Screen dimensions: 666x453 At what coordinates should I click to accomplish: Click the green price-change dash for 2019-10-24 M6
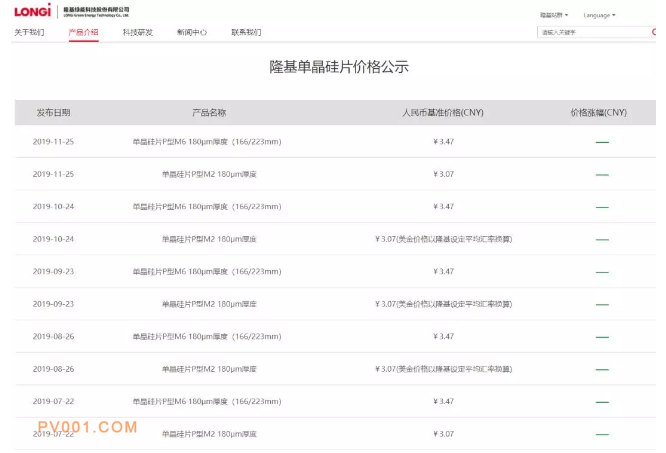coord(602,207)
